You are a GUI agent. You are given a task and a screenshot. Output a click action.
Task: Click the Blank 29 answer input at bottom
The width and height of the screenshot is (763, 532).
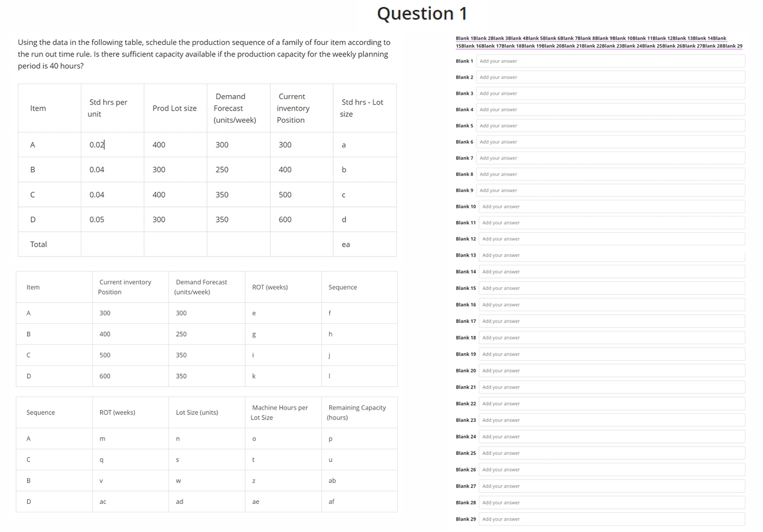pyautogui.click(x=611, y=519)
